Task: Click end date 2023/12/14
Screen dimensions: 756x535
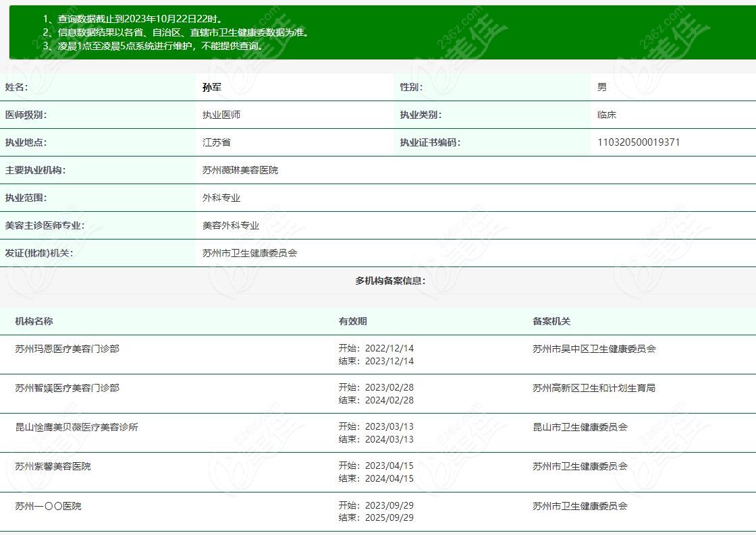Action: tap(389, 361)
